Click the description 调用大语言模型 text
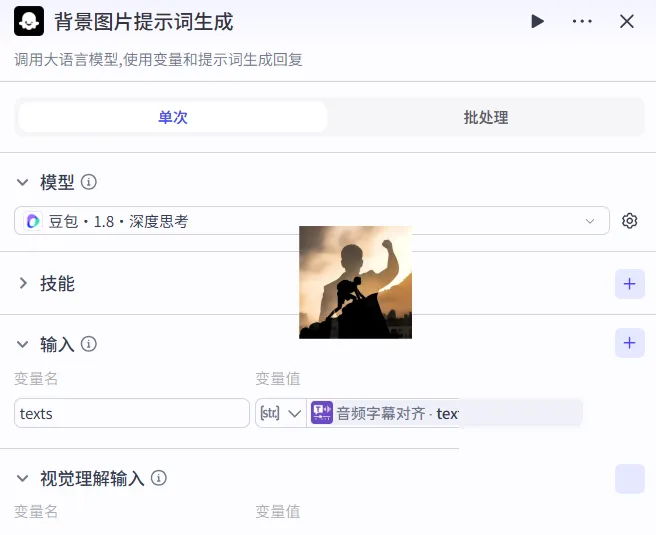656x535 pixels. point(158,60)
